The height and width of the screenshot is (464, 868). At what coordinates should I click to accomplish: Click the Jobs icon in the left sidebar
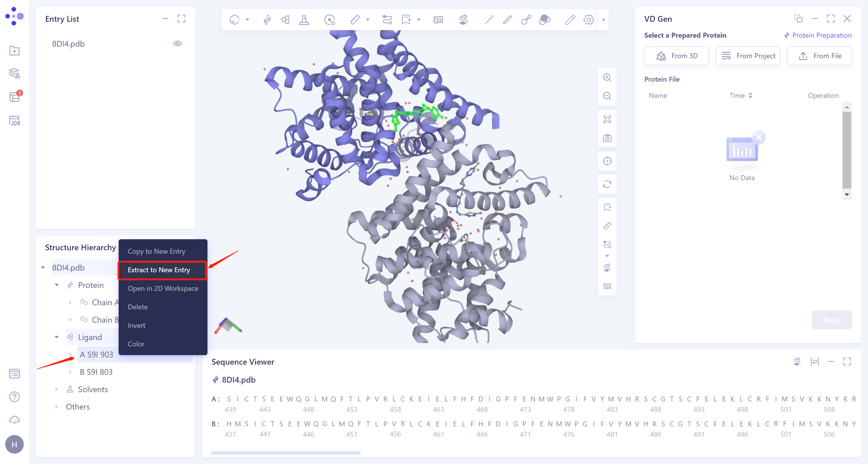tap(14, 121)
